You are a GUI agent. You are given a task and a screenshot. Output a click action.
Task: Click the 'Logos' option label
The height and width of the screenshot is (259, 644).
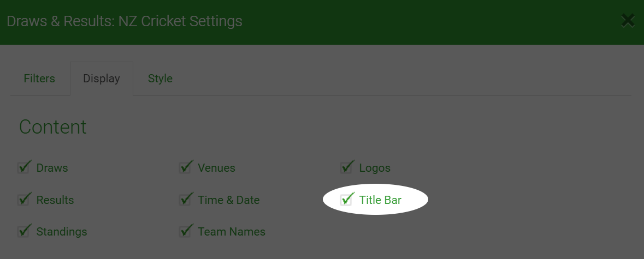coord(375,168)
